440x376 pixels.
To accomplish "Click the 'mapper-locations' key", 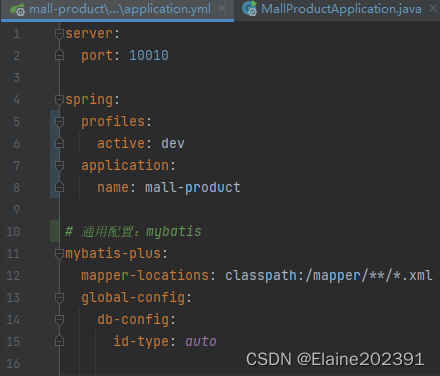I will coord(145,276).
